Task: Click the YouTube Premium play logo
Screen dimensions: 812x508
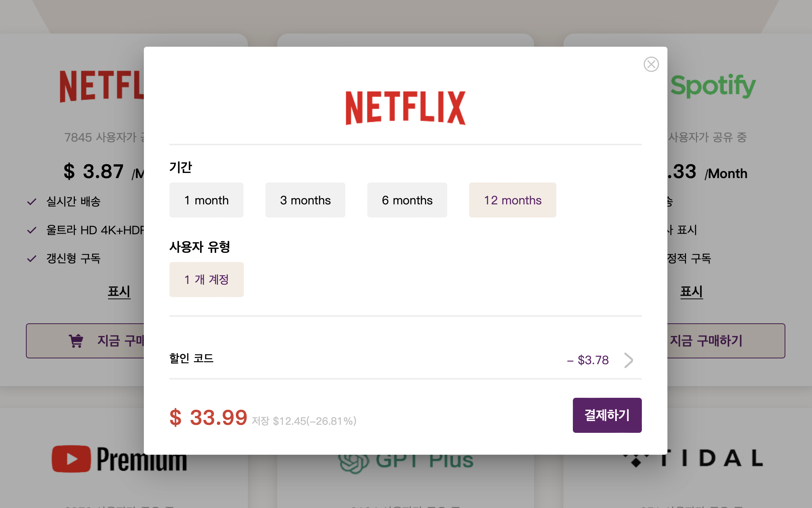Action: click(x=72, y=459)
